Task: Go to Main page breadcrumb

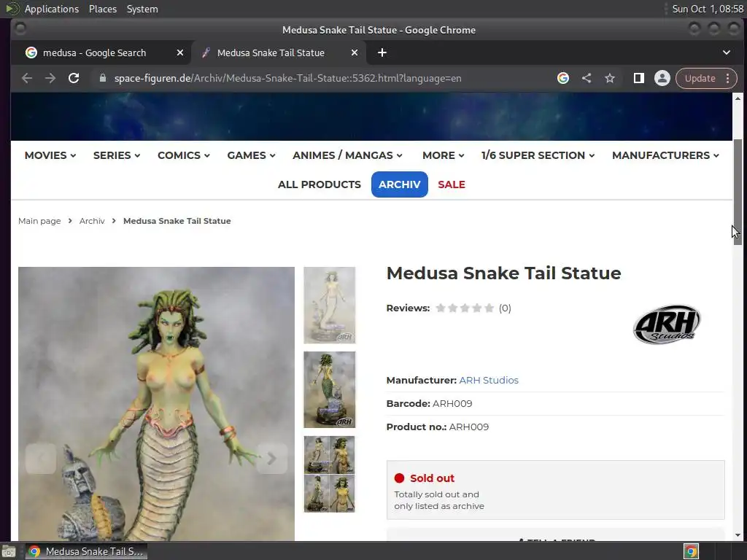Action: click(x=39, y=221)
